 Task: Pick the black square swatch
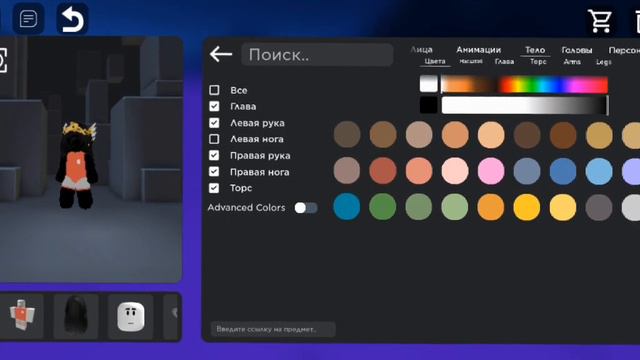click(x=429, y=105)
